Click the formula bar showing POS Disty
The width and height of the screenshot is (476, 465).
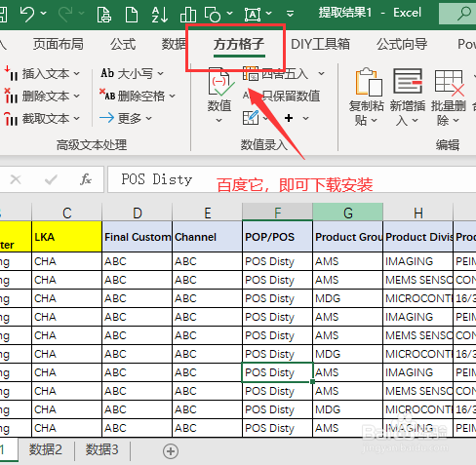(x=292, y=179)
